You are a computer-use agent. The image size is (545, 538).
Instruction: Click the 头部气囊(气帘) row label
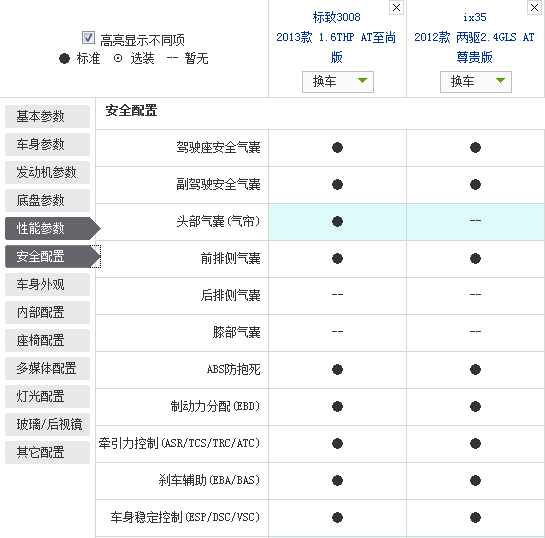(x=218, y=221)
